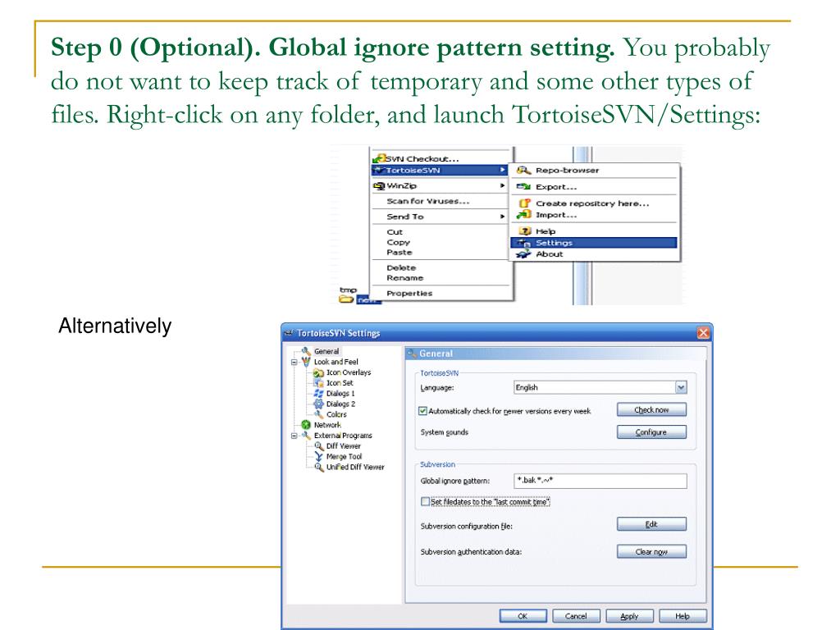
Task: Expand the TortoiseSVN submenu arrow
Action: coord(503,170)
